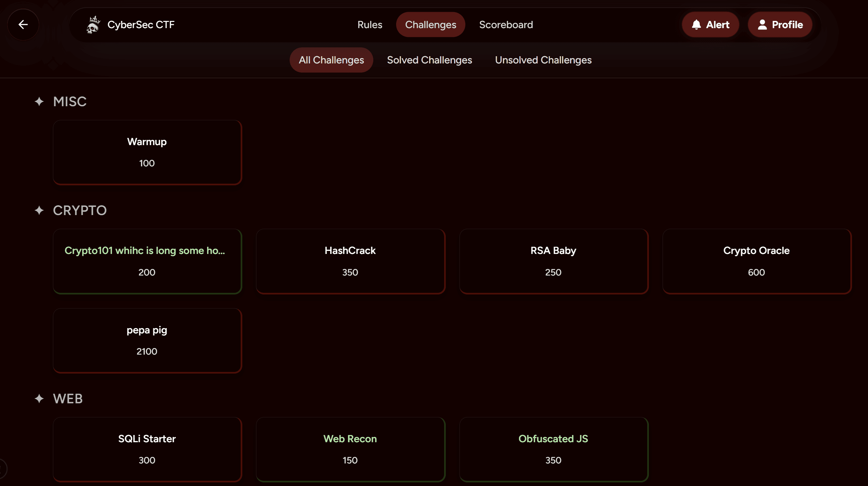Click the back arrow at top left
868x486 pixels.
pos(23,24)
